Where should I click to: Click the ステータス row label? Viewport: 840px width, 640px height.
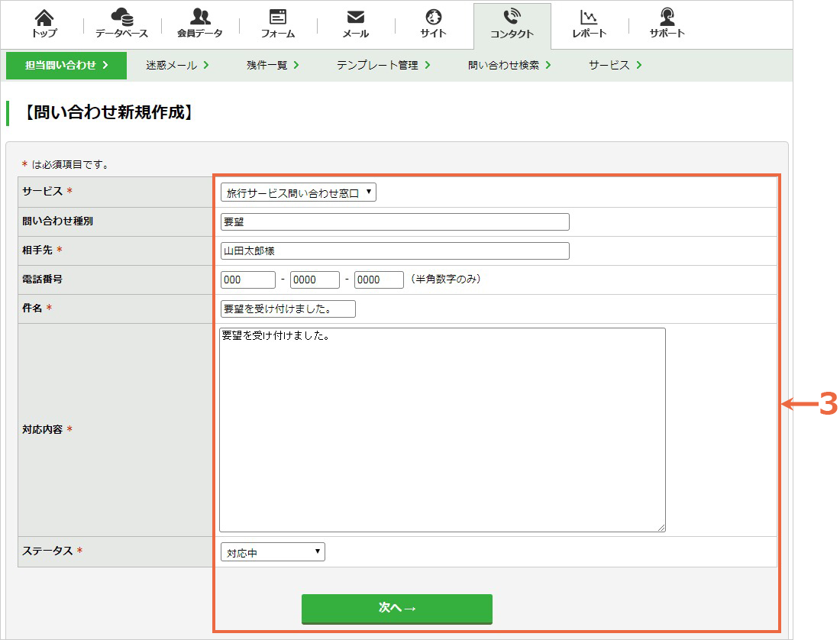[x=47, y=551]
